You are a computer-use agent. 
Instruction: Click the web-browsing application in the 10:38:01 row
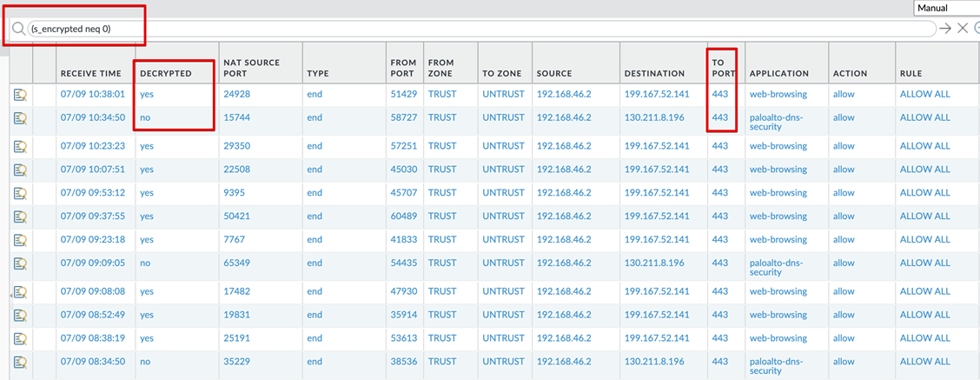778,94
